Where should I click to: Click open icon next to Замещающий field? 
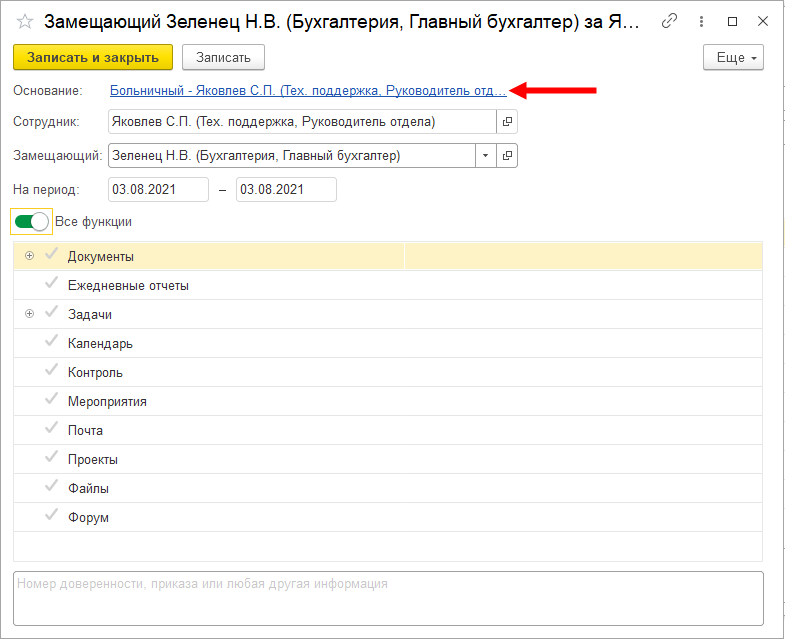tap(507, 156)
